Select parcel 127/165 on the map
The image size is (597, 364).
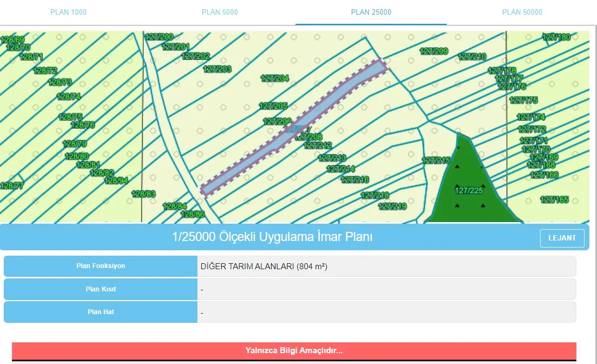pos(554,200)
